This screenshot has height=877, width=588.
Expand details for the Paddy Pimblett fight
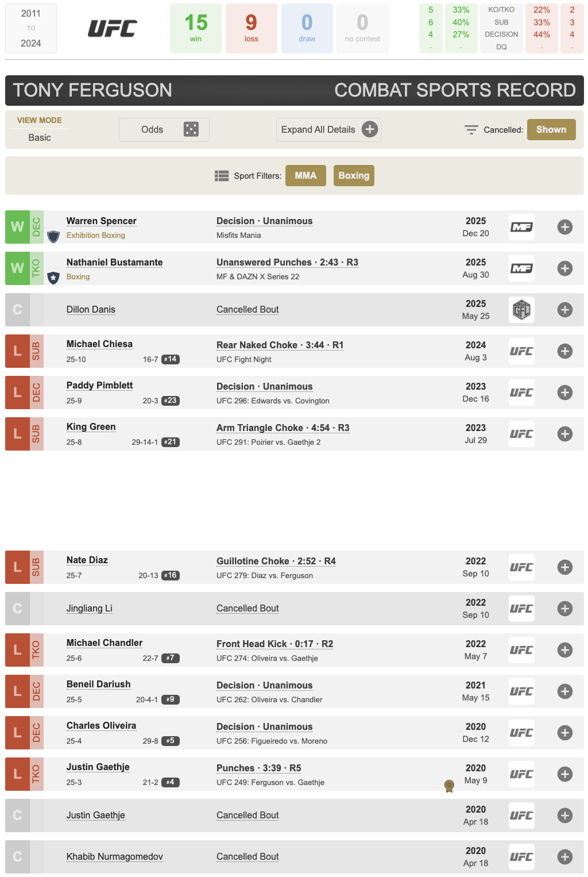coord(564,393)
